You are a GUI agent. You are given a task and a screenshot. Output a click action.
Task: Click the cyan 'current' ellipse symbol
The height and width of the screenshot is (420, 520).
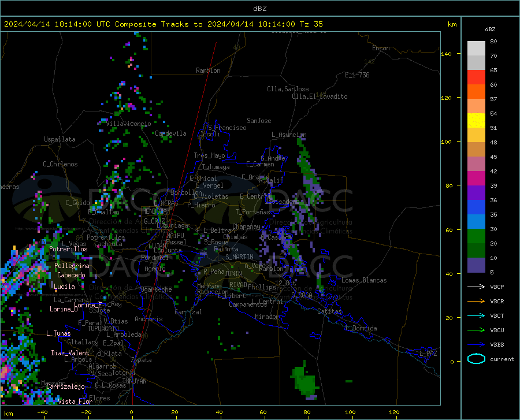pos(476,359)
